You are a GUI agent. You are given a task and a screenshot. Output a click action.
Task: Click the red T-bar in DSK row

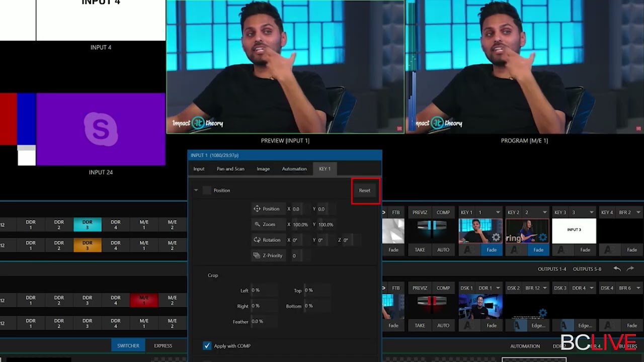click(432, 302)
